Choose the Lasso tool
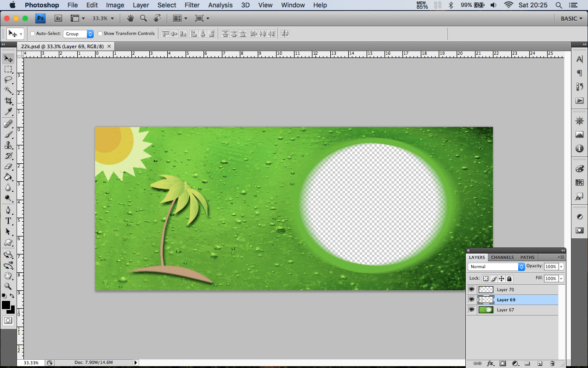588x368 pixels. pos(8,80)
